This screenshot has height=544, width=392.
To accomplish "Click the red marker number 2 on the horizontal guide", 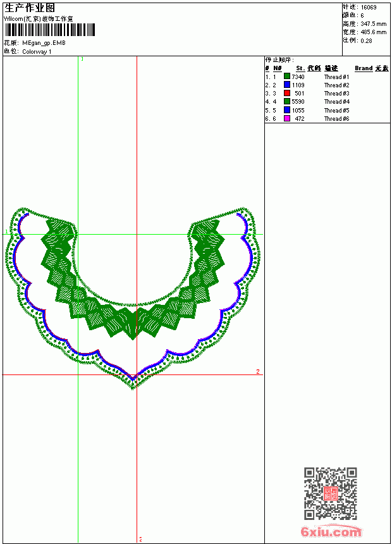I will tap(258, 371).
